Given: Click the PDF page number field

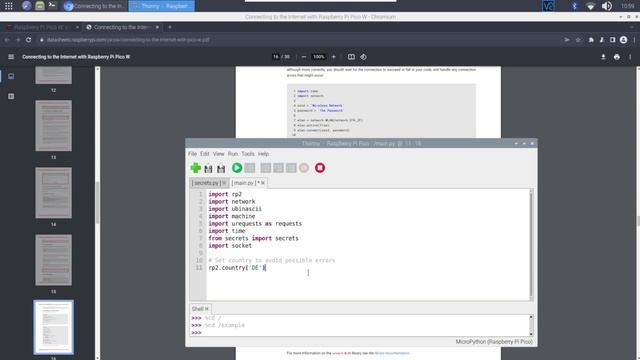Looking at the screenshot, I should (276, 57).
